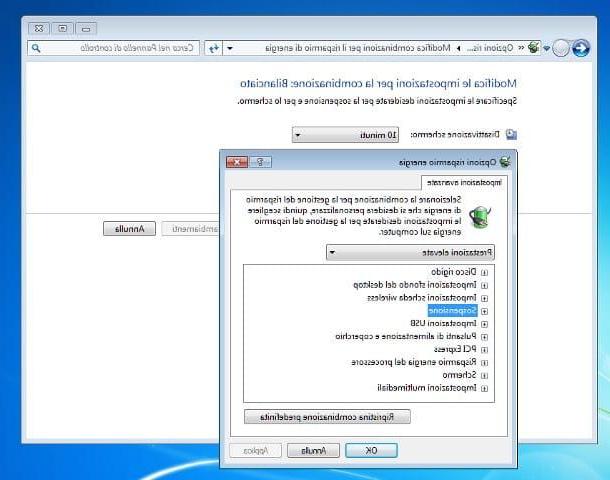
Task: Expand the 'Disco rigido' tree node
Action: pyautogui.click(x=484, y=272)
